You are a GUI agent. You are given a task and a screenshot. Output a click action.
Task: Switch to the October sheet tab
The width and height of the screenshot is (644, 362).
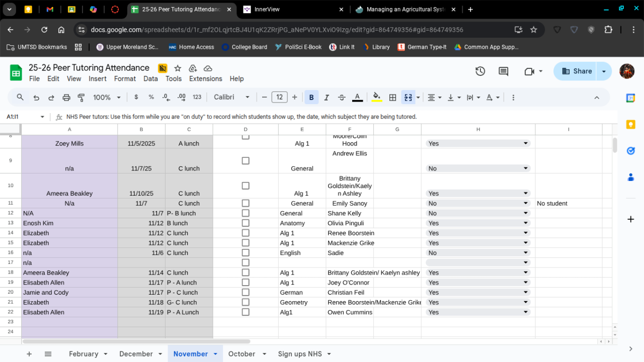coord(242,354)
